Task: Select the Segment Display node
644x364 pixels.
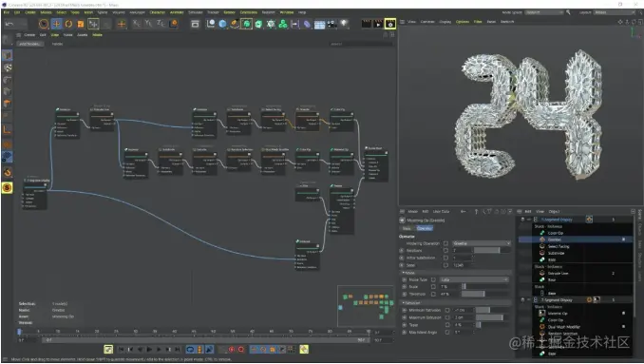Action: click(x=35, y=193)
